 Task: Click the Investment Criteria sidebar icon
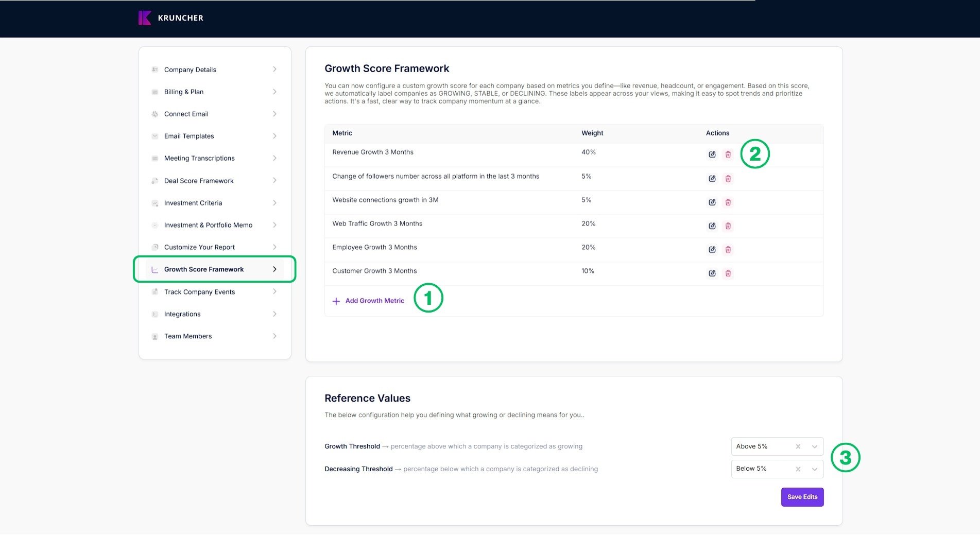point(154,203)
